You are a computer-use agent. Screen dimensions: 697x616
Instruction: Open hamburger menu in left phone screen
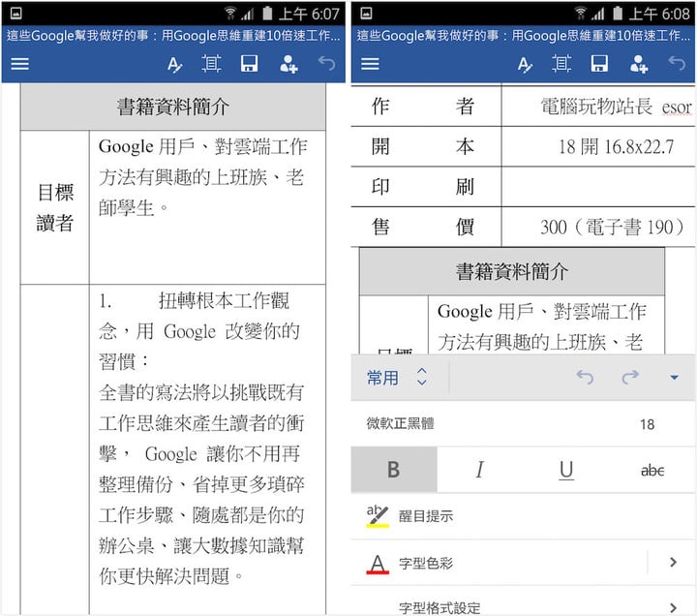click(20, 64)
